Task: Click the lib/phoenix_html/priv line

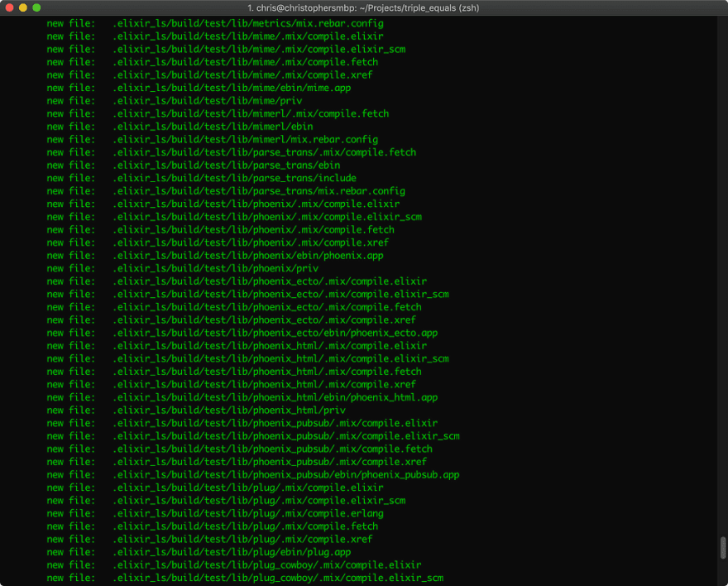Action: coord(196,411)
